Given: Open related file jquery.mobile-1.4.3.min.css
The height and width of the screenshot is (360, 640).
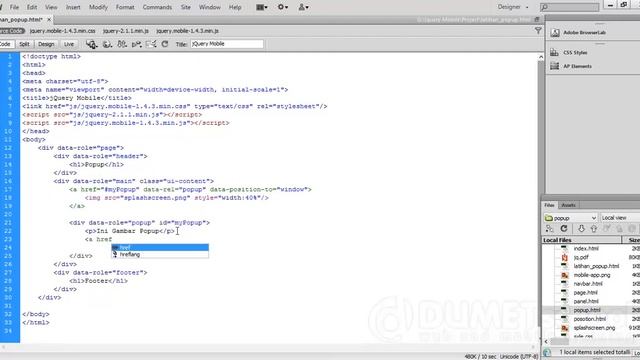Looking at the screenshot, I should point(62,31).
